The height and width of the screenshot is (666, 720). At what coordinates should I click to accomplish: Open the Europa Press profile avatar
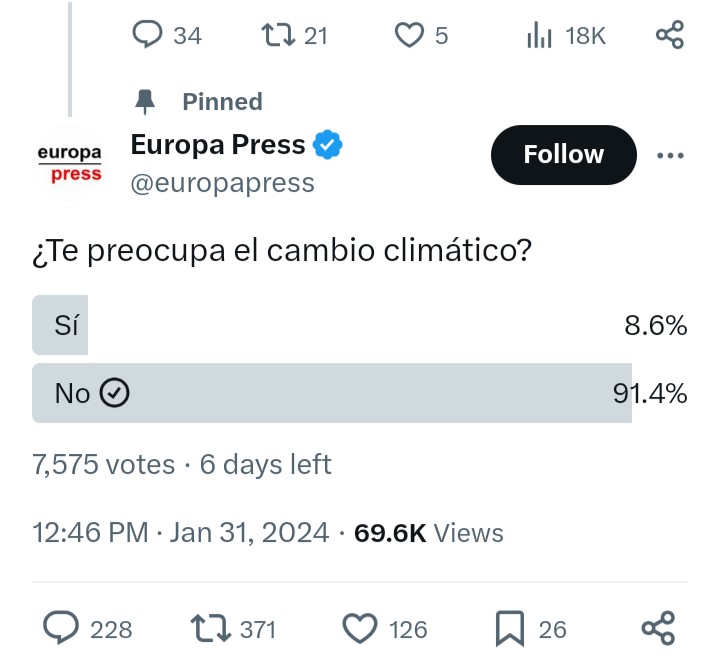point(70,163)
